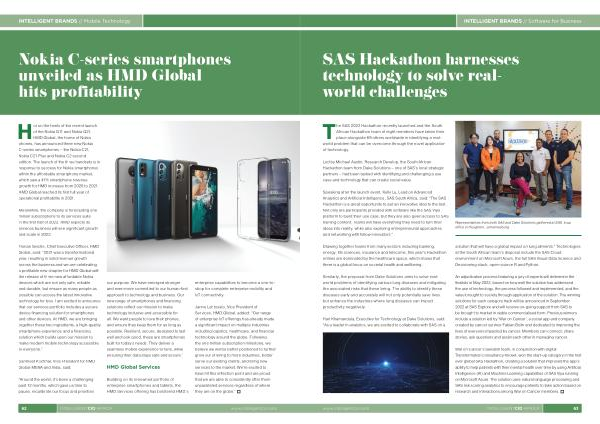Click the Nokia C-series smartphones headline
This screenshot has height=424, width=600.
[x=125, y=75]
